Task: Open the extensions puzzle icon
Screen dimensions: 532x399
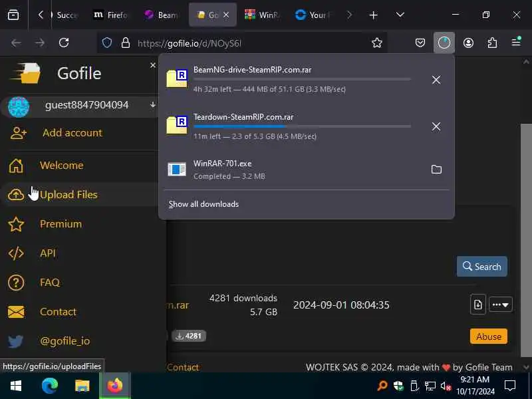Action: [x=492, y=43]
